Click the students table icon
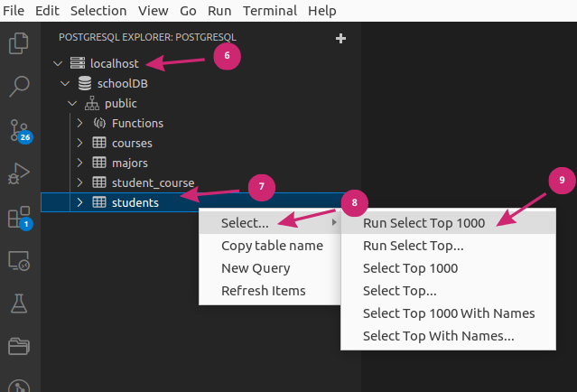The width and height of the screenshot is (577, 392). (x=99, y=202)
